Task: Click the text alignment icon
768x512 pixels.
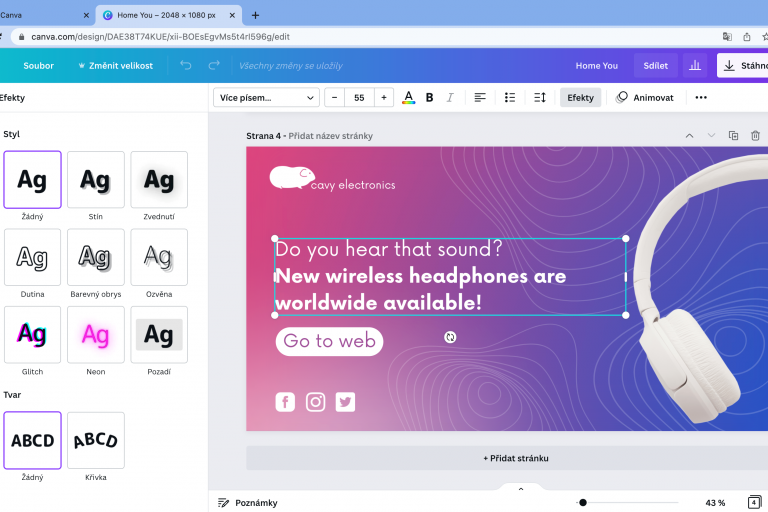Action: coord(480,97)
